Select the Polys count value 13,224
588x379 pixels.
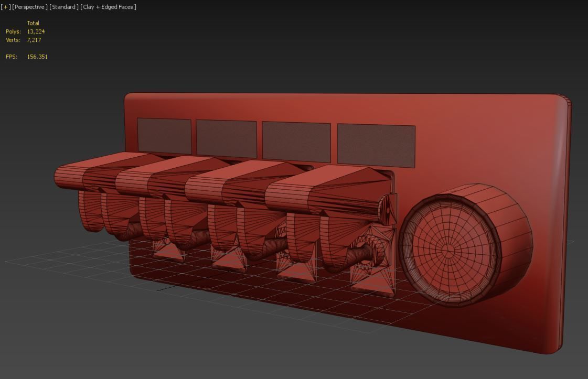pyautogui.click(x=36, y=31)
